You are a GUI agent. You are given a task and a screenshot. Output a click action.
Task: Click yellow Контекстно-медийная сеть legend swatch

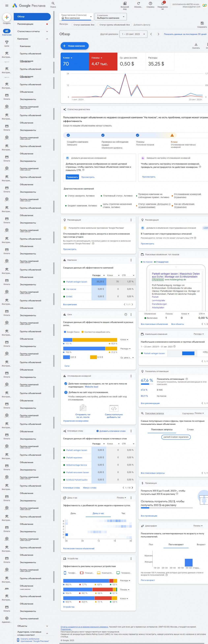point(83,332)
